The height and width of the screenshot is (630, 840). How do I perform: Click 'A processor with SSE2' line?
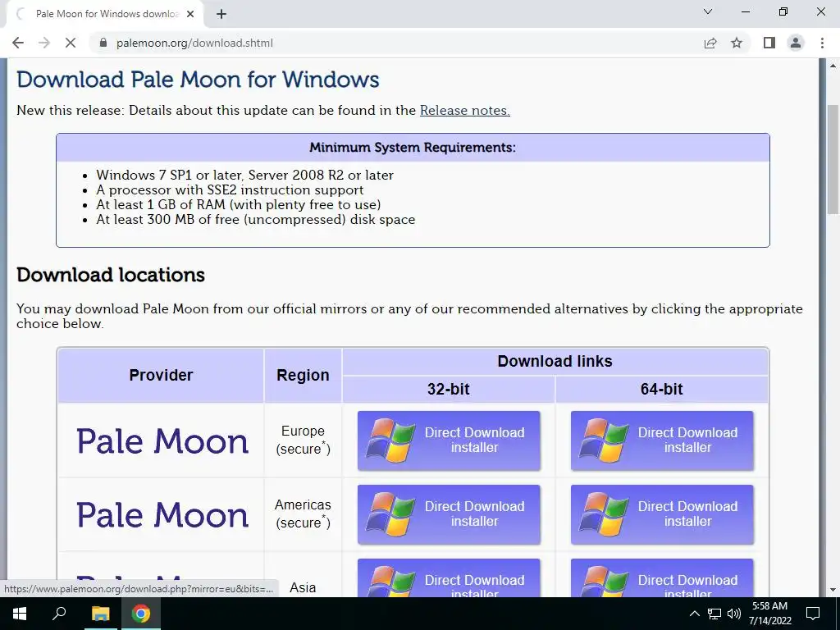click(230, 189)
